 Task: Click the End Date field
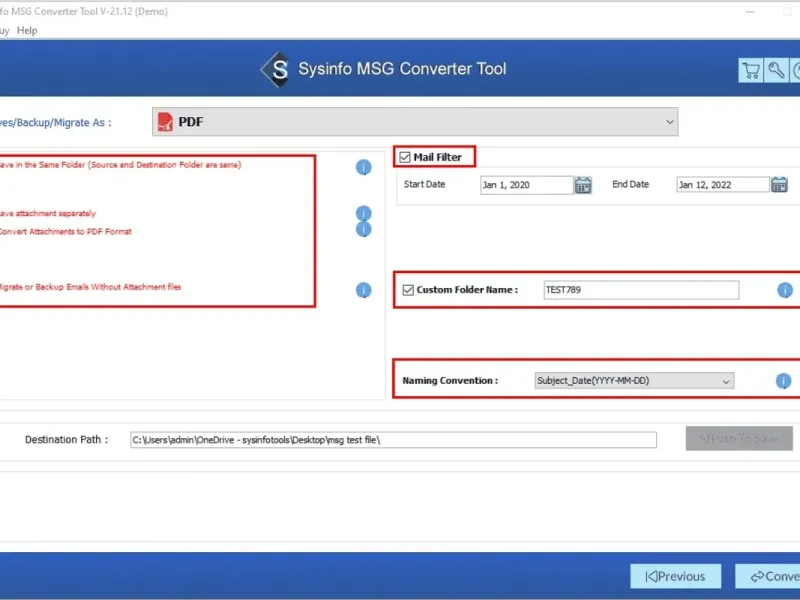tap(723, 185)
